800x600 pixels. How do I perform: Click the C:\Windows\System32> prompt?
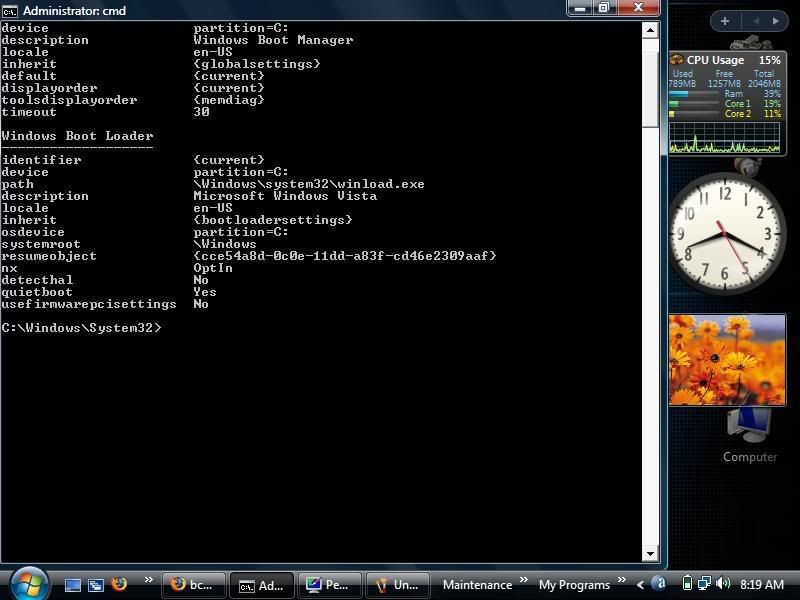pyautogui.click(x=81, y=328)
